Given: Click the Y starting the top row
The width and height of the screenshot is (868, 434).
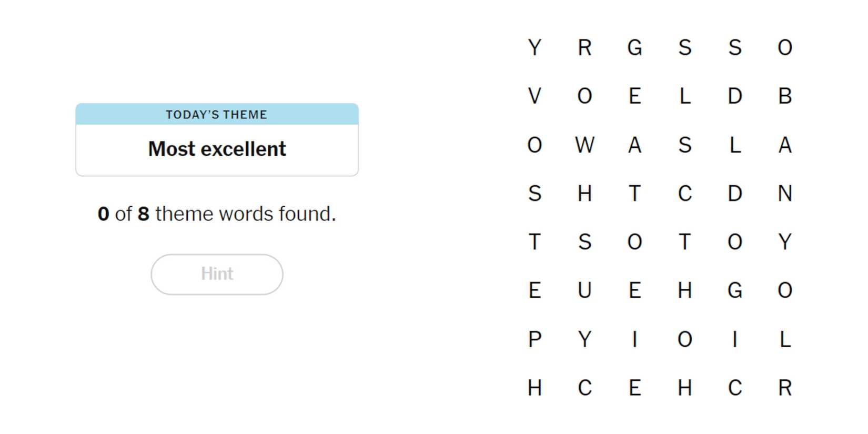Looking at the screenshot, I should click(x=534, y=48).
